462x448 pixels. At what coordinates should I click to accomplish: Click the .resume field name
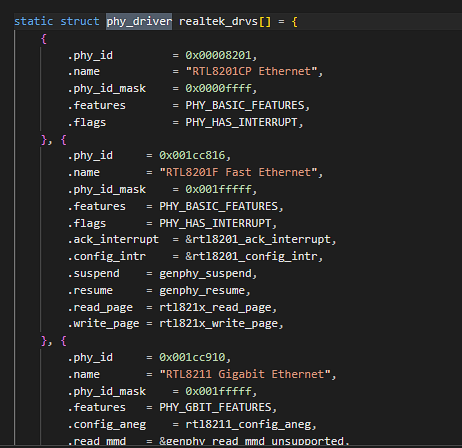pyautogui.click(x=90, y=290)
